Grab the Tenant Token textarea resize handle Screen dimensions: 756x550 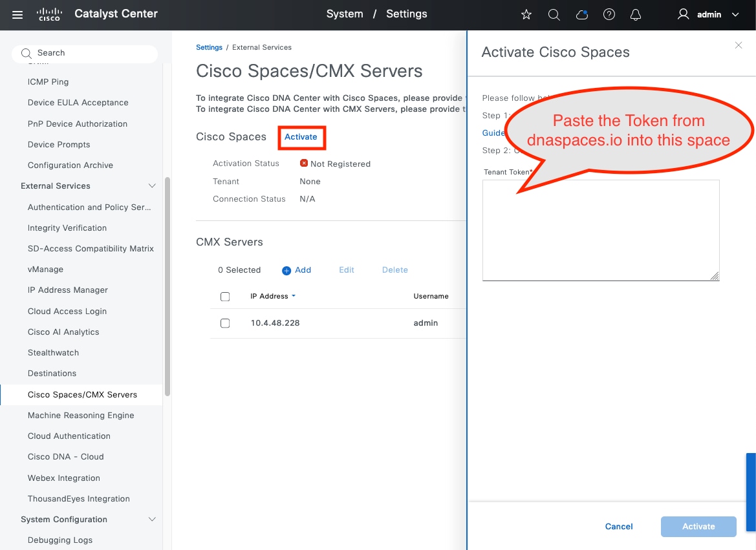715,276
